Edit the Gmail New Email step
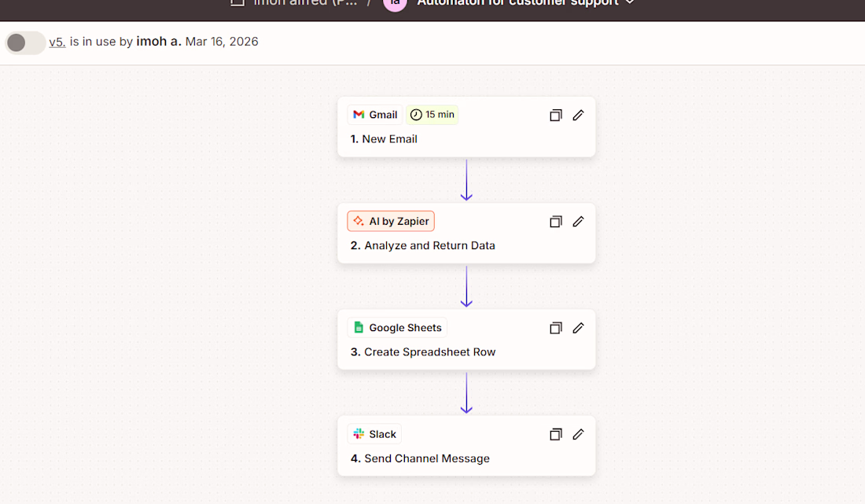Viewport: 865px width, 504px height. [578, 116]
